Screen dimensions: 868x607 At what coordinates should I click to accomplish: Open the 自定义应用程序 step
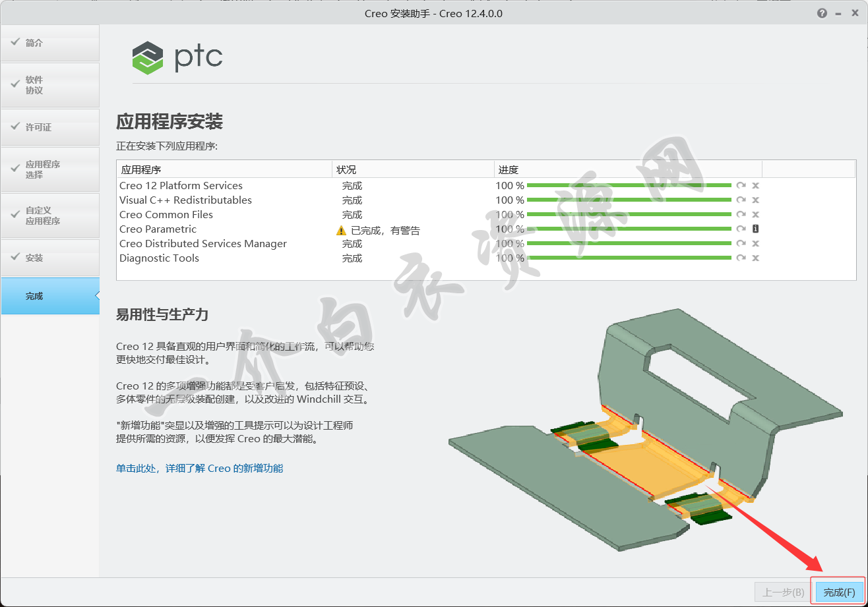pyautogui.click(x=50, y=216)
